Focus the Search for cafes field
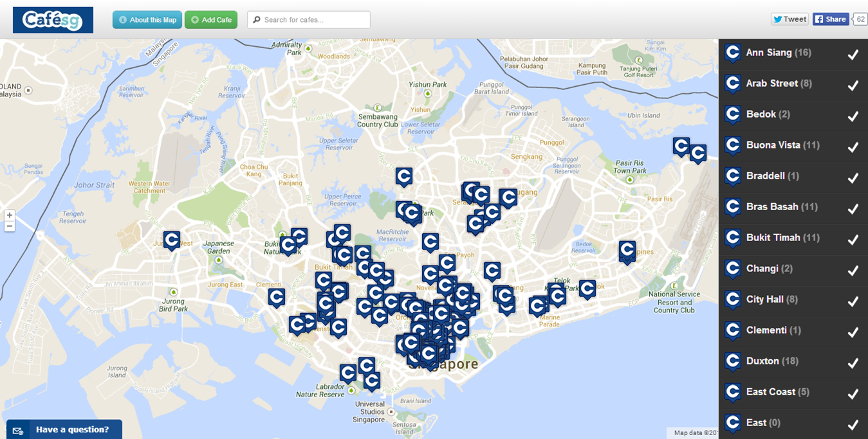Screen dimensions: 868x439 point(309,20)
